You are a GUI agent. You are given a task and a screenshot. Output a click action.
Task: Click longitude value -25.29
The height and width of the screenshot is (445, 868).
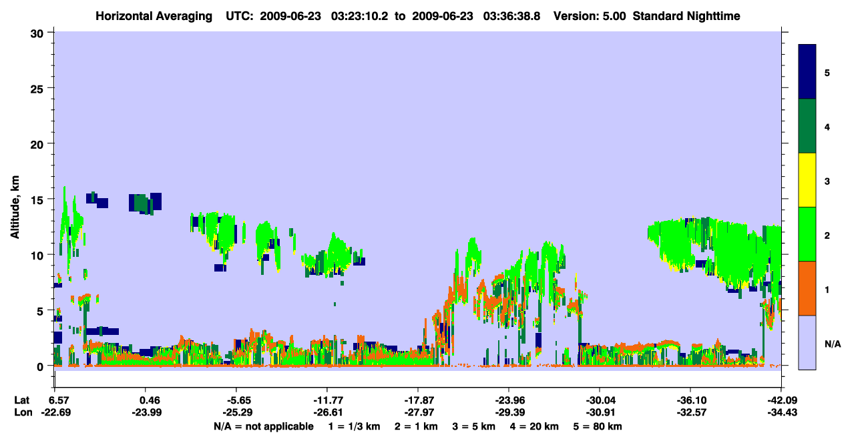click(x=236, y=413)
